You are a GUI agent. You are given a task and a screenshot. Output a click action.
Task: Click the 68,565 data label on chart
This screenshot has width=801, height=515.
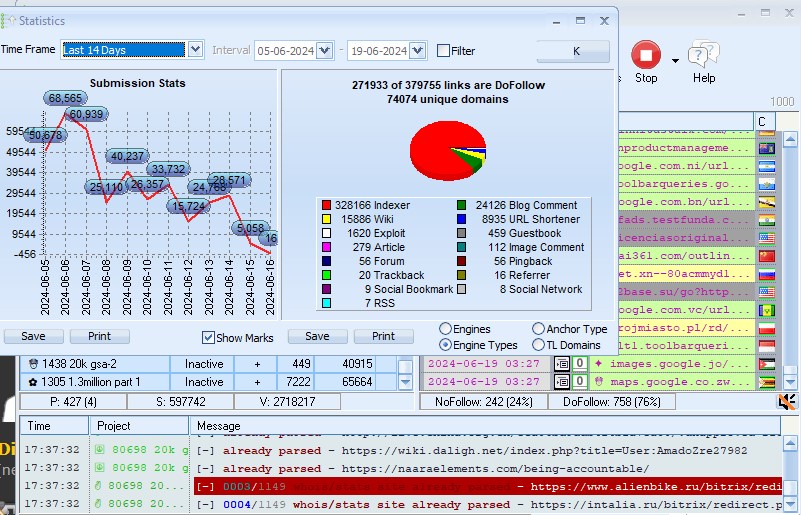[65, 98]
